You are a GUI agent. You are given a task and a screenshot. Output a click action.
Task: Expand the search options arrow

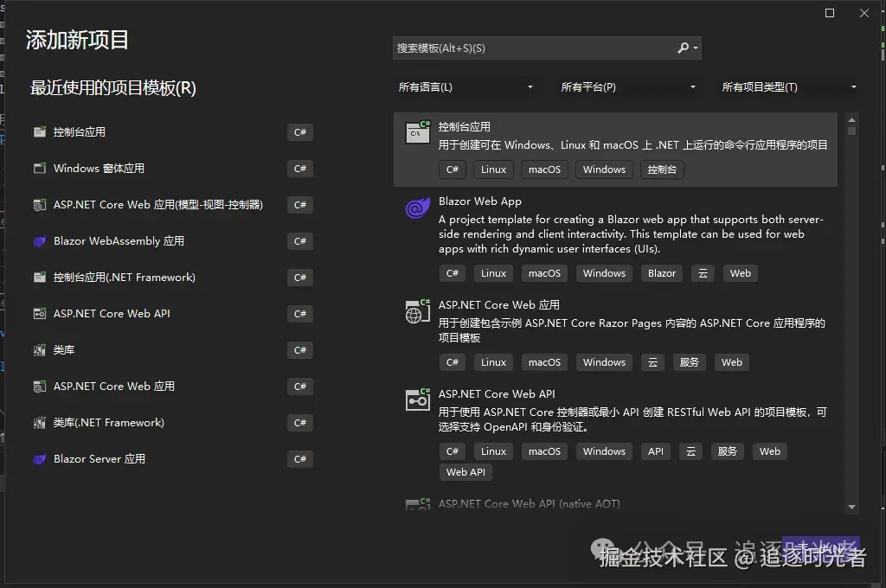[696, 48]
